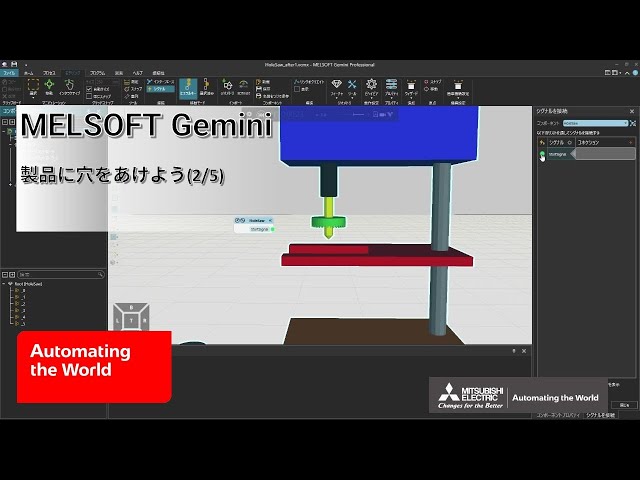Close the signal connection panel
This screenshot has width=640, height=480.
pyautogui.click(x=632, y=111)
